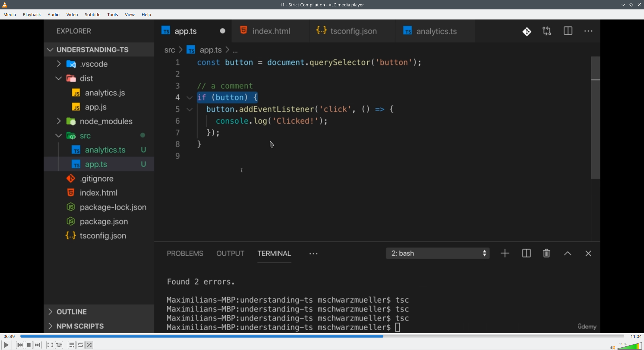This screenshot has height=350, width=644.
Task: Close the terminal panel
Action: point(588,254)
